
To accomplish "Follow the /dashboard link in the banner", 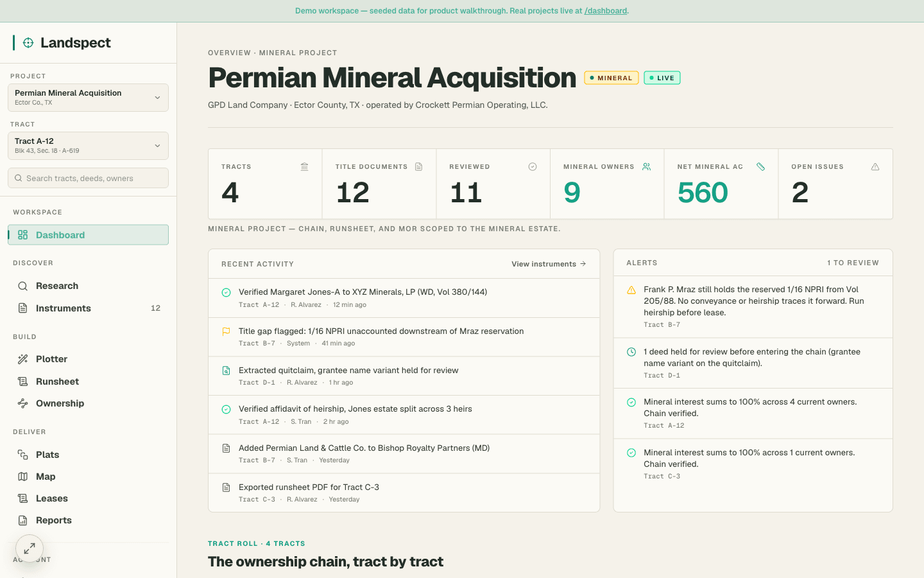I will [606, 11].
